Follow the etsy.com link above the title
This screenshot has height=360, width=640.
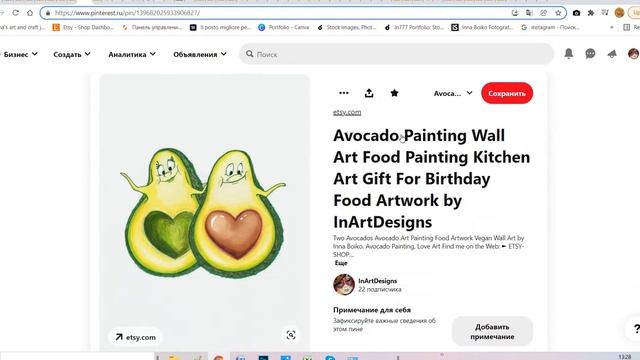pos(347,112)
